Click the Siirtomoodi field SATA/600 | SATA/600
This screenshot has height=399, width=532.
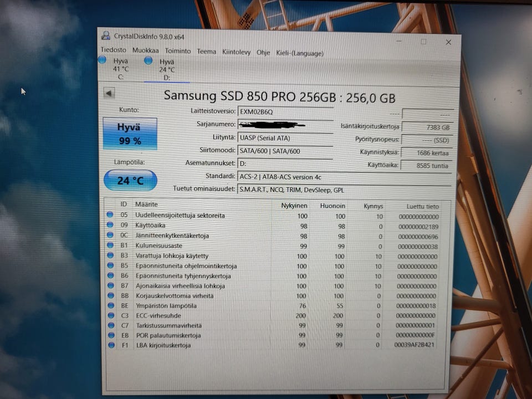285,151
